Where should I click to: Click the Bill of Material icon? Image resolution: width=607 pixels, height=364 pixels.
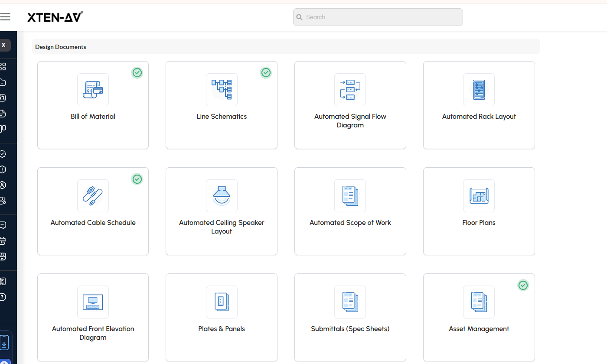point(93,90)
